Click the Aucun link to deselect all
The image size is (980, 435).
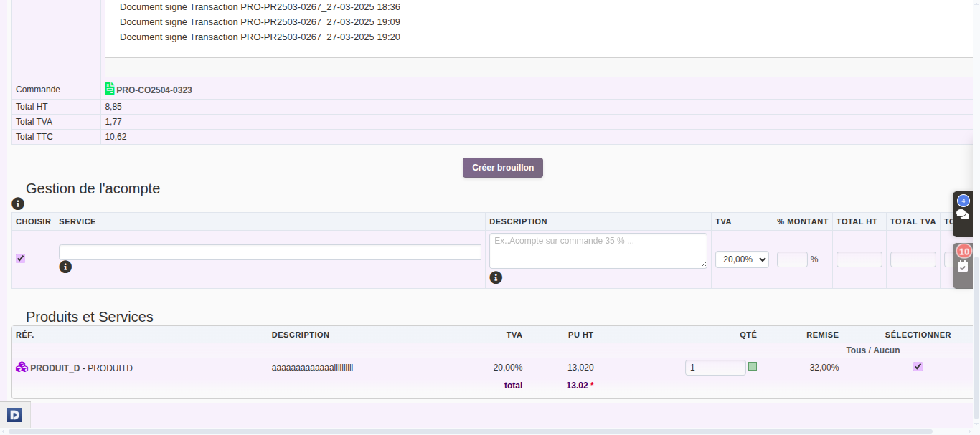(x=887, y=350)
